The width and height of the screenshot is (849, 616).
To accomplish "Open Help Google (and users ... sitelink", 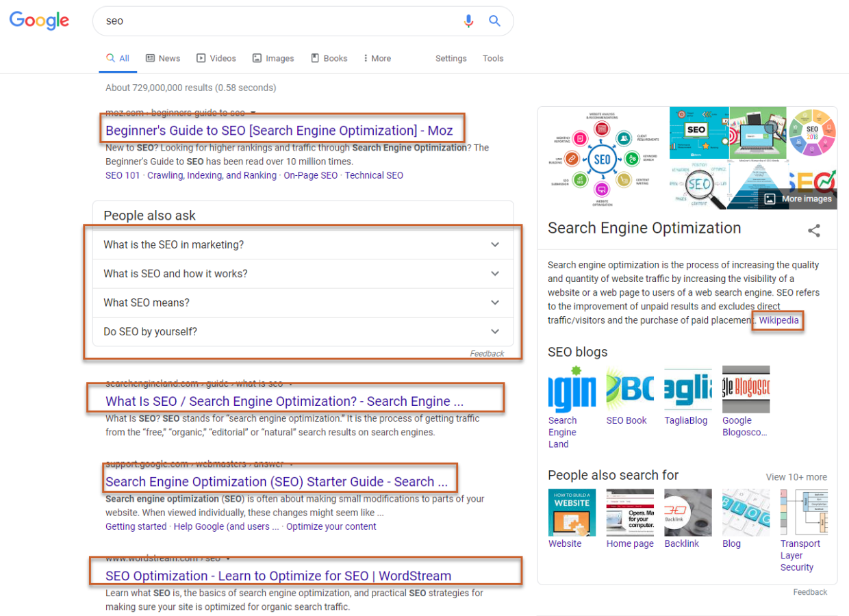I will [227, 526].
